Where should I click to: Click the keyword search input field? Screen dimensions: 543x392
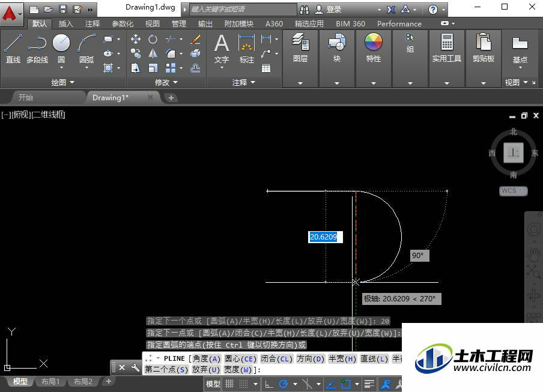pyautogui.click(x=243, y=10)
